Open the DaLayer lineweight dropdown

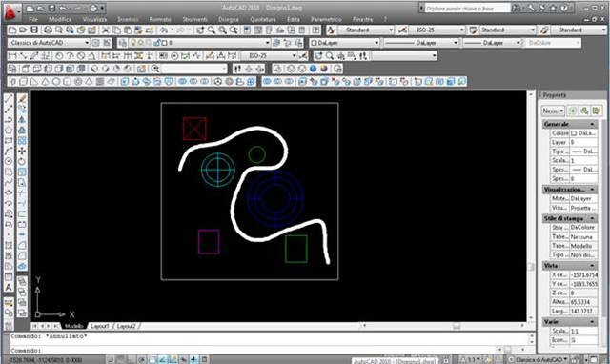pos(492,43)
